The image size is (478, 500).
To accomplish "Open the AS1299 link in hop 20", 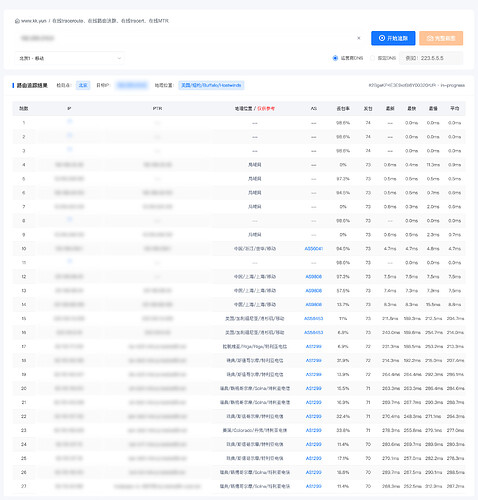I will tap(314, 388).
